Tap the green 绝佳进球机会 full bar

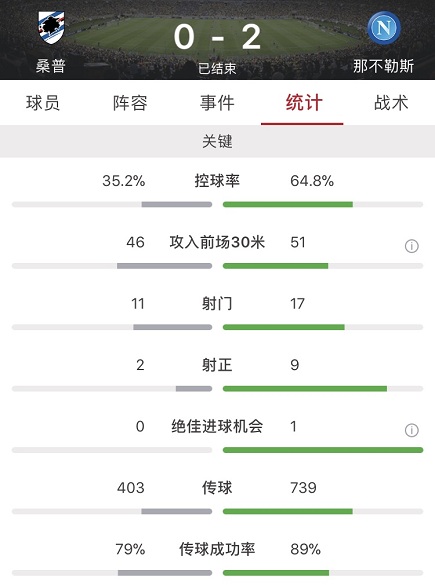323,450
